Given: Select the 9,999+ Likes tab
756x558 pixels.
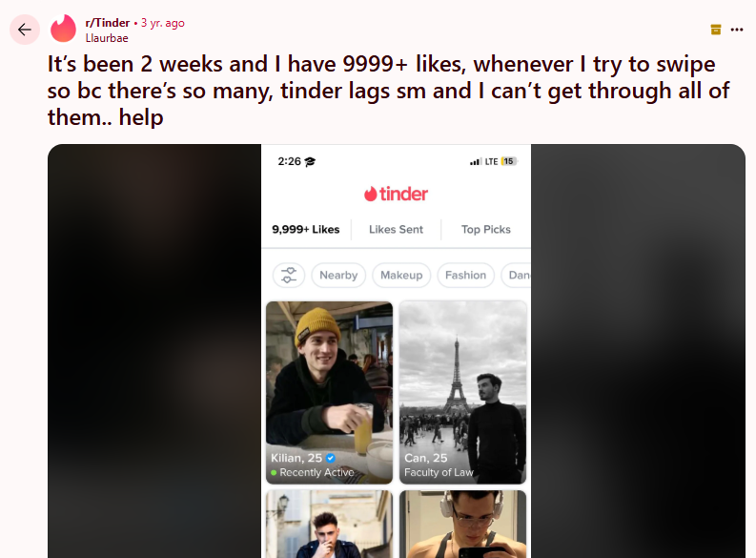Looking at the screenshot, I should (x=306, y=230).
